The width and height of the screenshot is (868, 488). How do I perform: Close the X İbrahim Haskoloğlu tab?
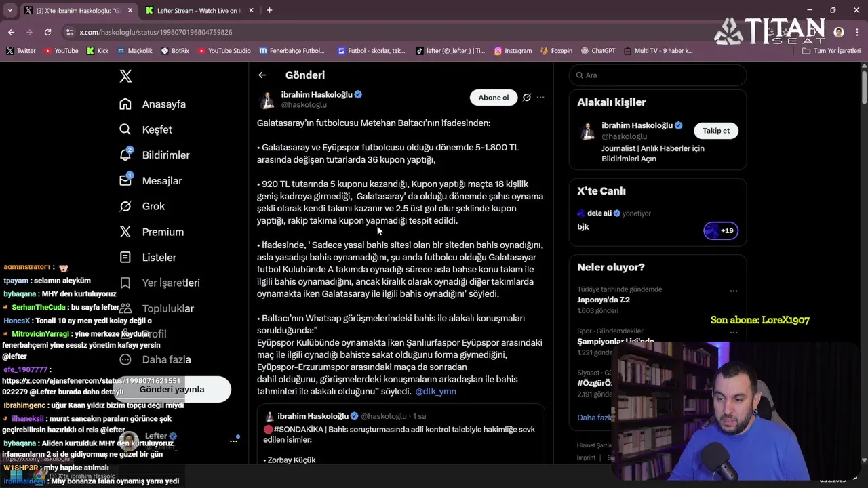[x=130, y=10]
